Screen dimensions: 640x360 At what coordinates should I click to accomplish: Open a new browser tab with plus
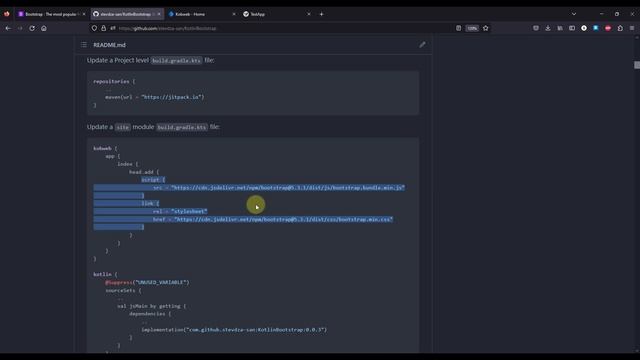pyautogui.click(x=322, y=14)
